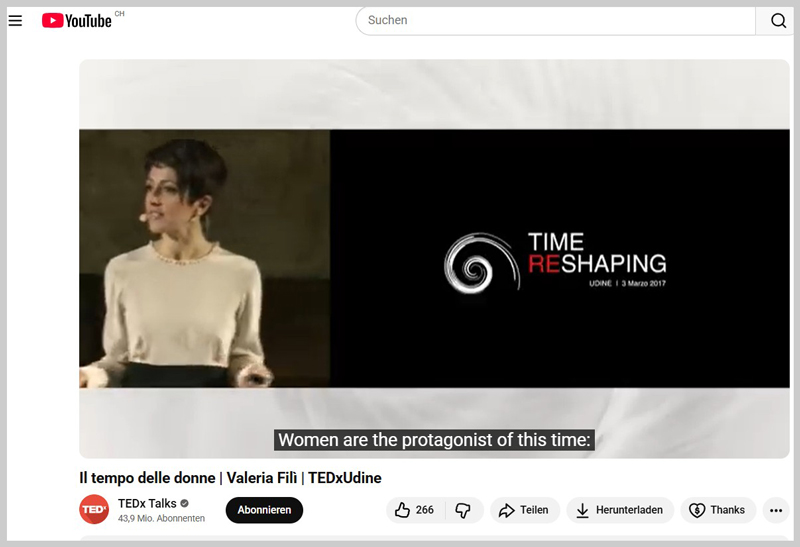
Task: Click the subtitle caption text on the video
Action: [x=435, y=440]
